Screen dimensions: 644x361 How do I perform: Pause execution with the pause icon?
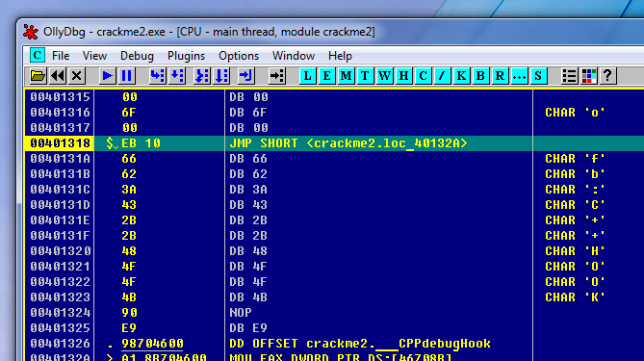pyautogui.click(x=126, y=76)
